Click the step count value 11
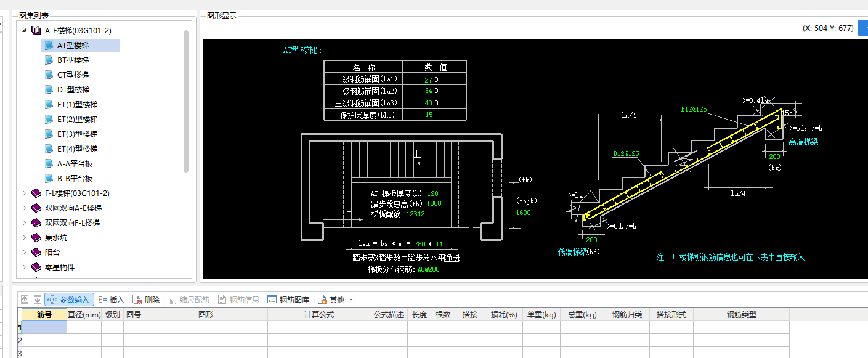The height and width of the screenshot is (358, 868). click(x=439, y=244)
